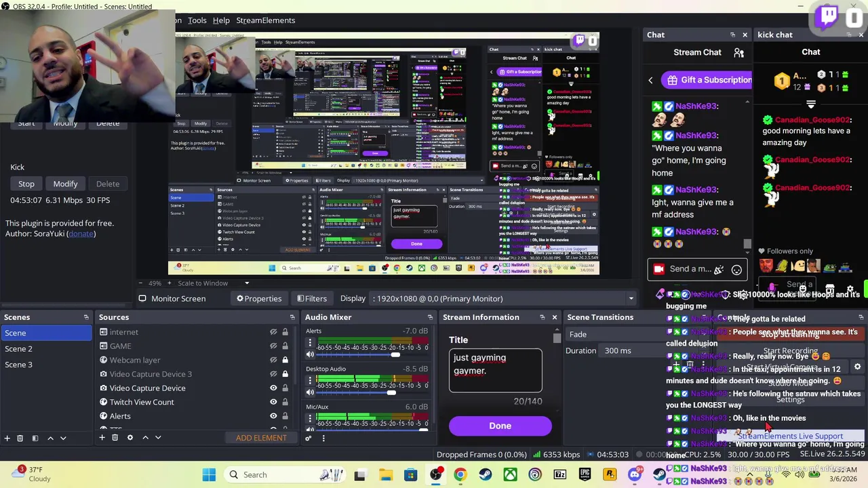Modify the Kick output settings

point(65,184)
